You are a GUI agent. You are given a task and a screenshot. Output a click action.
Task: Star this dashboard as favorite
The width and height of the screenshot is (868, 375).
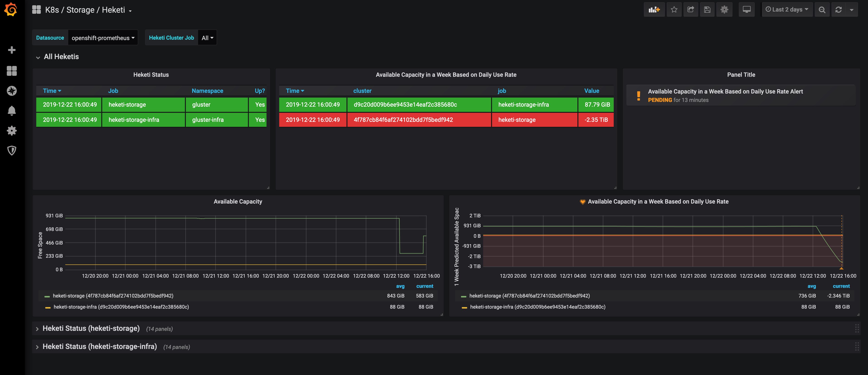tap(674, 10)
